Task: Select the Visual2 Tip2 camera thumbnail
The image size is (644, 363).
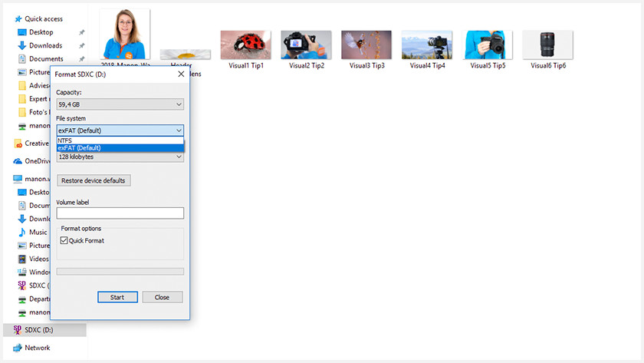Action: pos(306,45)
